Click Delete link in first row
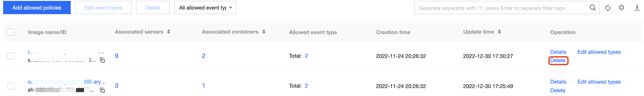The image size is (644, 96). click(558, 61)
